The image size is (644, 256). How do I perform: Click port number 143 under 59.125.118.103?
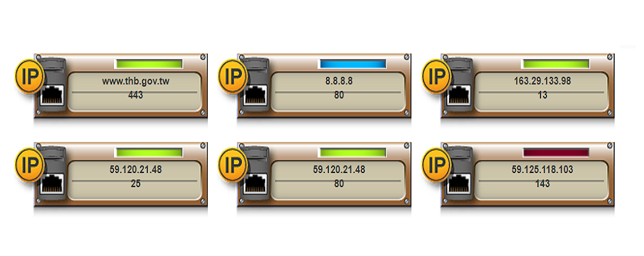[x=542, y=184]
